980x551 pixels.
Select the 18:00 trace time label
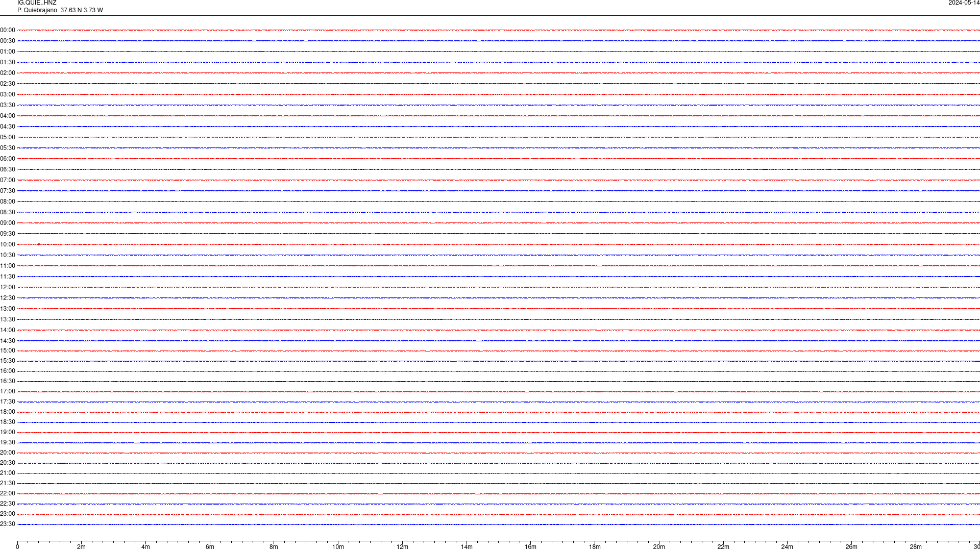pyautogui.click(x=8, y=412)
